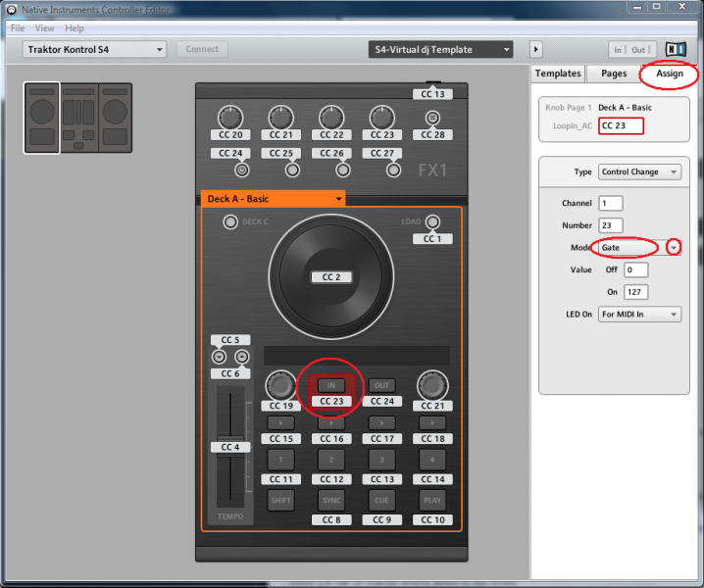Click the browse up arrow button above CC 6
The width and height of the screenshot is (704, 588).
(242, 357)
